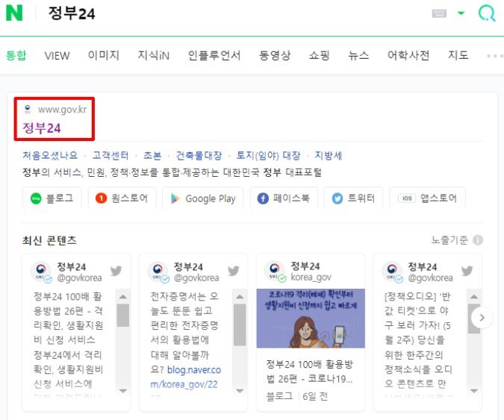Screen dimensions: 504x420
Task: Expand the search history dropdown arrow
Action: point(461,13)
